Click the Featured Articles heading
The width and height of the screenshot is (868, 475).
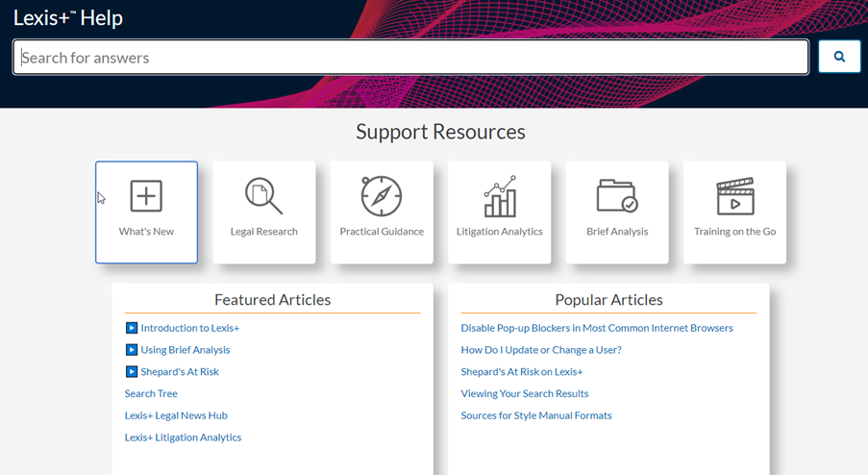[x=272, y=299]
